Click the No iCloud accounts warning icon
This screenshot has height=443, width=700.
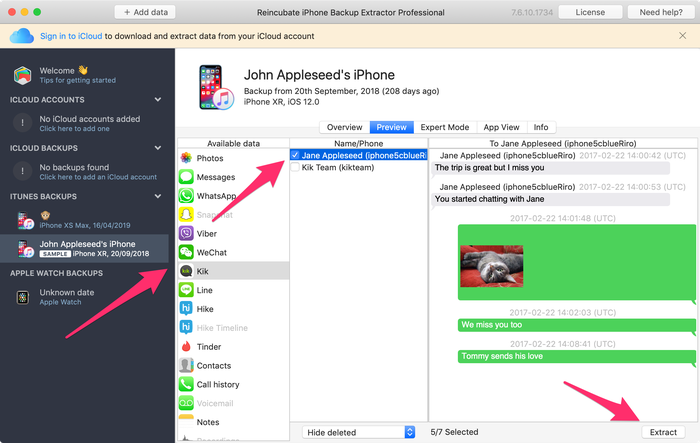pos(22,123)
